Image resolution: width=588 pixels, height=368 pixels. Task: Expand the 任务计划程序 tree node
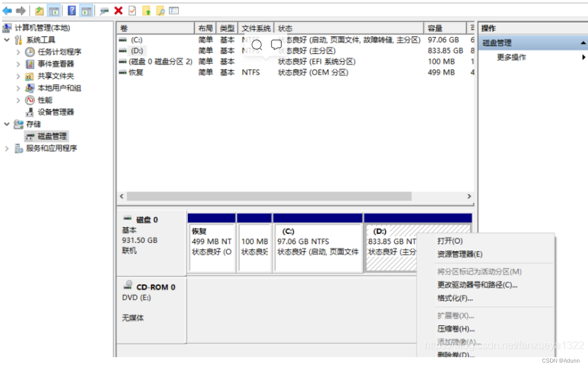pyautogui.click(x=18, y=52)
